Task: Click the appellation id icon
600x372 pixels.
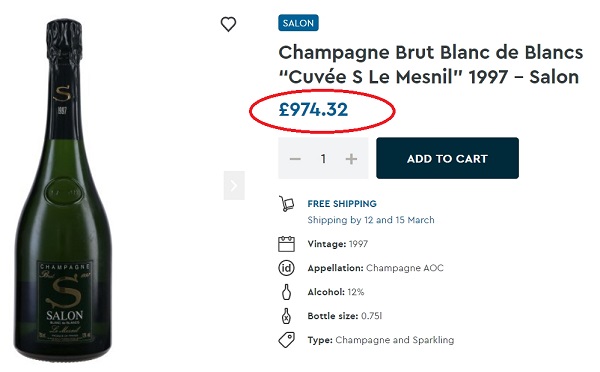Action: (x=286, y=268)
